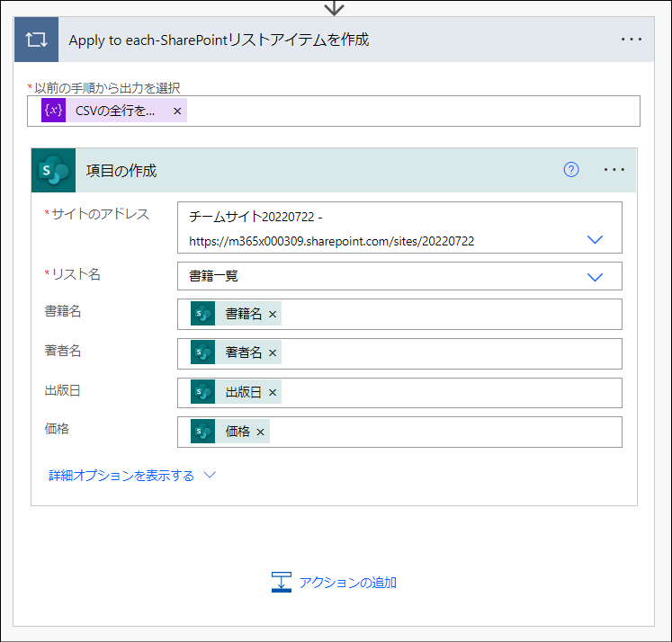Click the 出版日 dynamic content token

(236, 392)
